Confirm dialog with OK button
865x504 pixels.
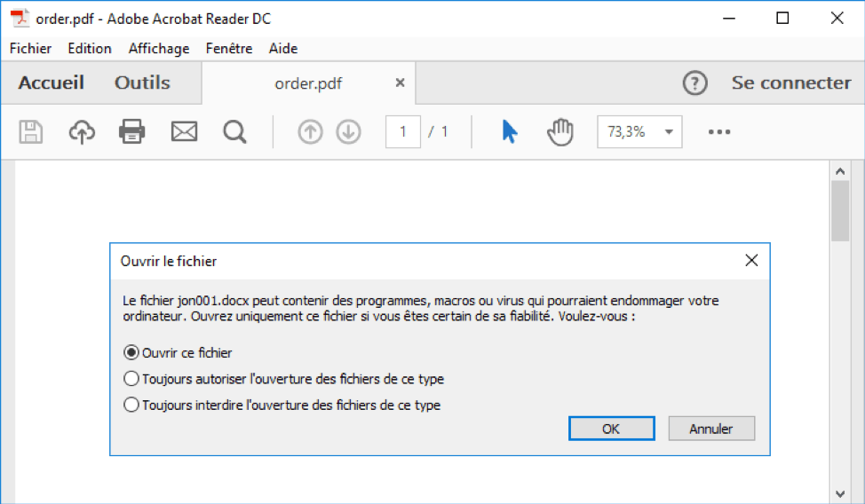point(611,429)
